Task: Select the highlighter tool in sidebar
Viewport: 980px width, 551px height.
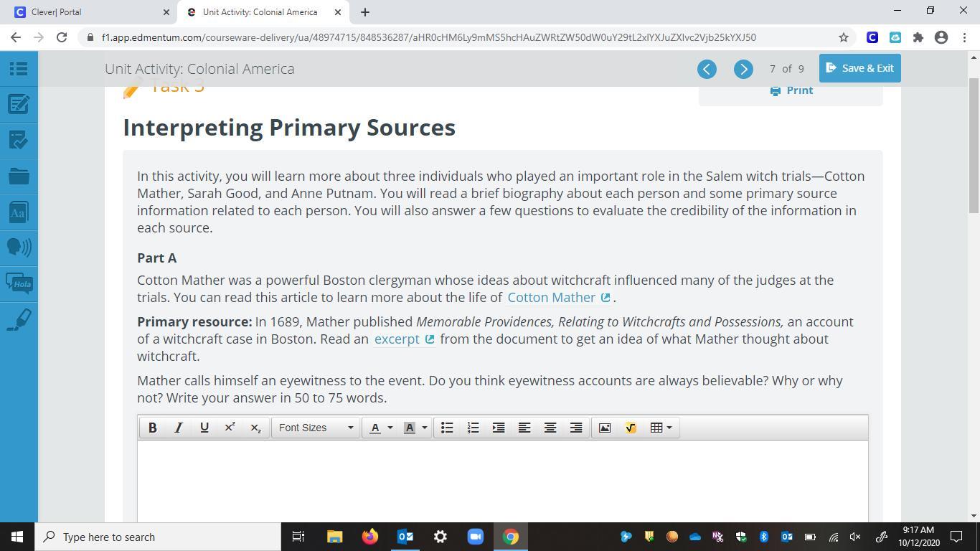Action: [19, 319]
